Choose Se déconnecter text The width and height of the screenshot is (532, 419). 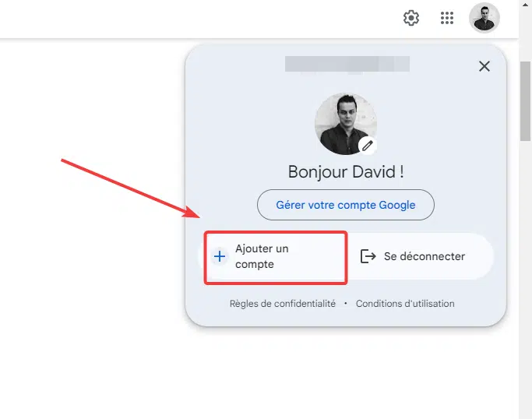(x=424, y=256)
